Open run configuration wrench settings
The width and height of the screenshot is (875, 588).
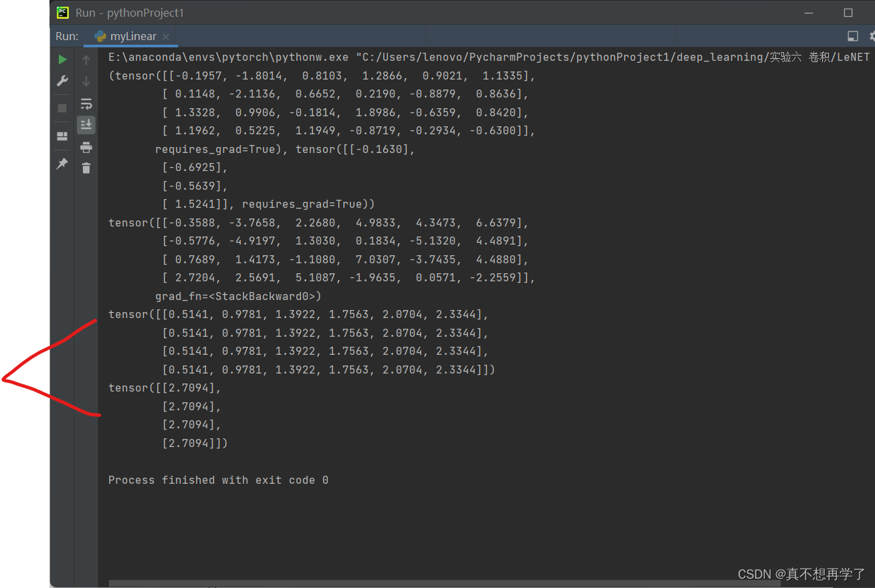pyautogui.click(x=62, y=81)
